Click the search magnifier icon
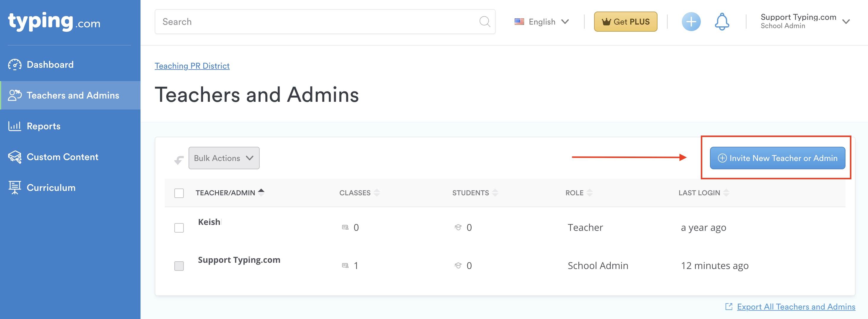 (x=484, y=22)
